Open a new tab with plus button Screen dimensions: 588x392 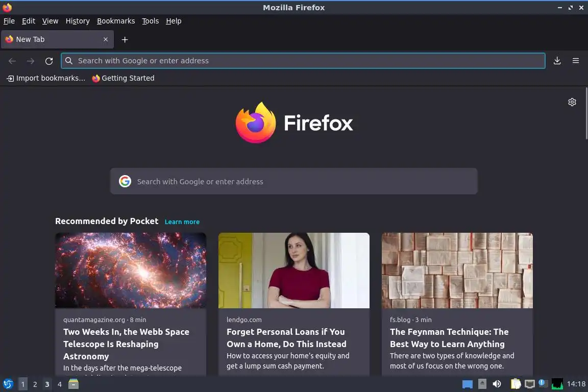tap(125, 39)
